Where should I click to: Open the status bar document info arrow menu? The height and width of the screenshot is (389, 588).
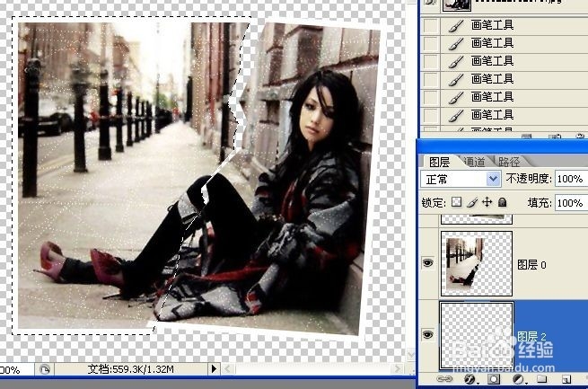click(214, 368)
